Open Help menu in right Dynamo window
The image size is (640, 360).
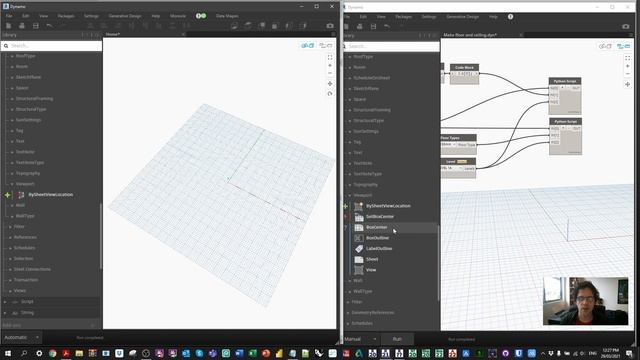(x=493, y=17)
